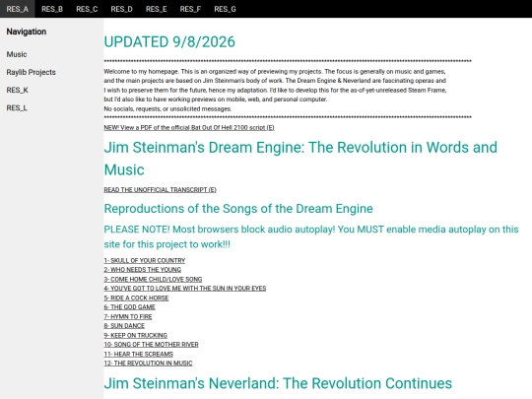Open 11- Hear the Screams

pos(139,354)
